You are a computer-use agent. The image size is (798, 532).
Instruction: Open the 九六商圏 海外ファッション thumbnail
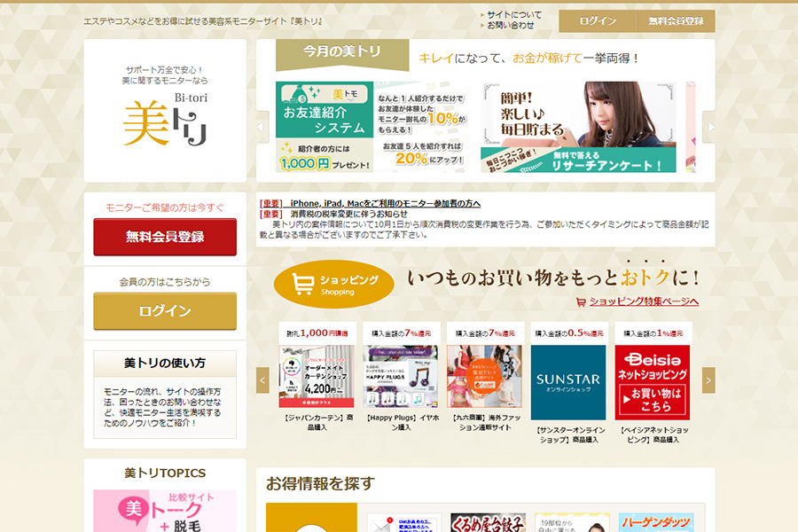click(x=484, y=377)
